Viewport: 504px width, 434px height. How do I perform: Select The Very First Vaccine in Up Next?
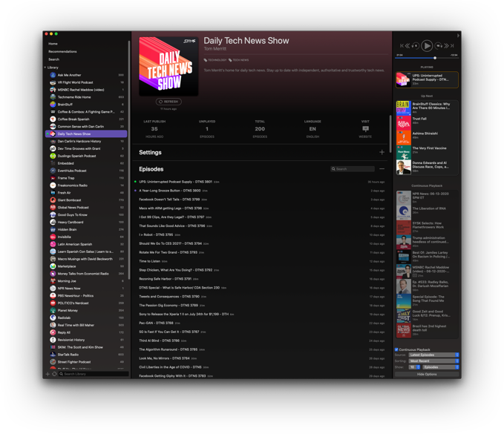pos(427,152)
